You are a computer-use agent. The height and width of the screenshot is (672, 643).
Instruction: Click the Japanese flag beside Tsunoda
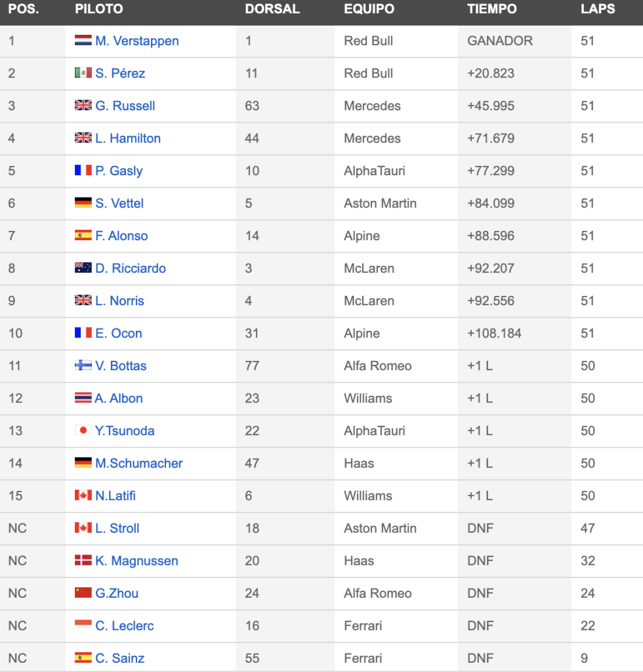point(83,430)
